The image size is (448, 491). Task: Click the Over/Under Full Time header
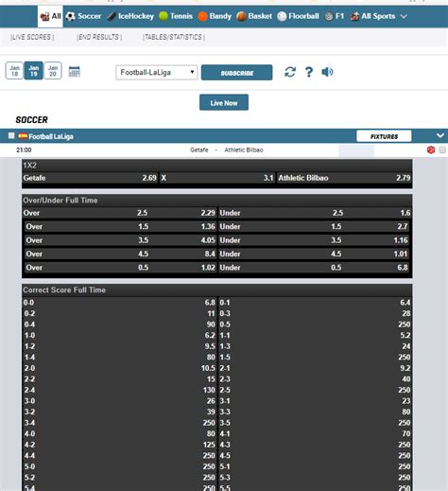[x=217, y=201]
